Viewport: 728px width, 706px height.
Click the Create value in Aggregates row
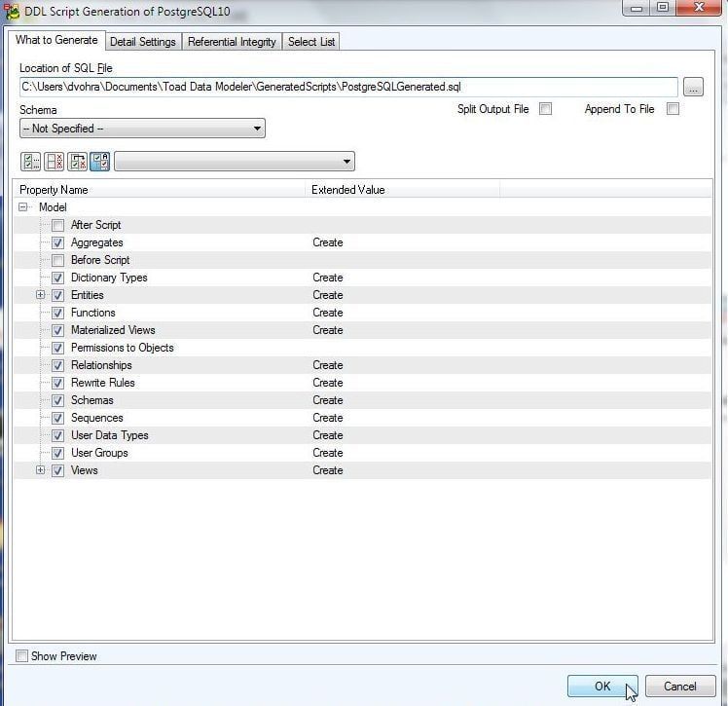point(328,242)
